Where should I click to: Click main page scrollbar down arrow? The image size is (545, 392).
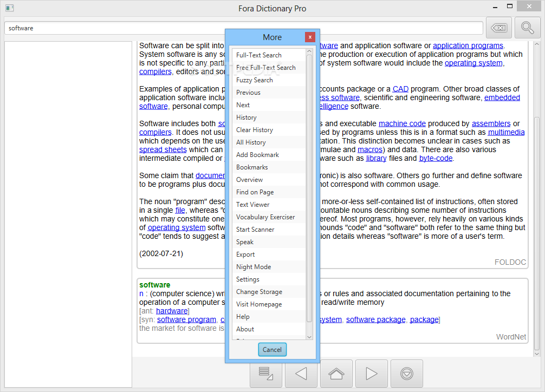pos(537,354)
